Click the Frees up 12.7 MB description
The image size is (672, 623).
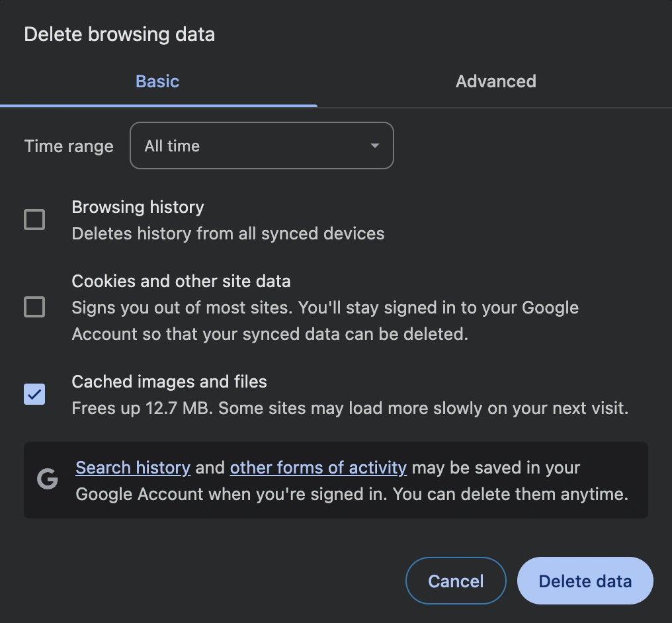point(350,408)
